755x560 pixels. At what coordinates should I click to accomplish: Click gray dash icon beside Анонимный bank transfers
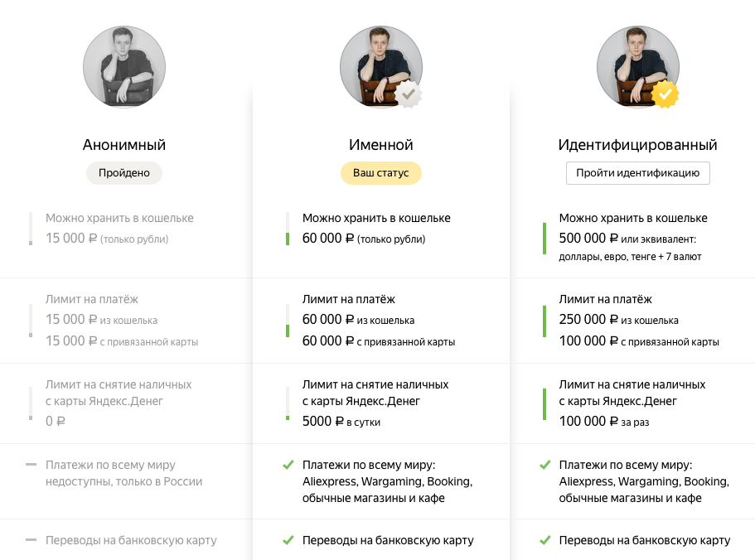(x=31, y=540)
